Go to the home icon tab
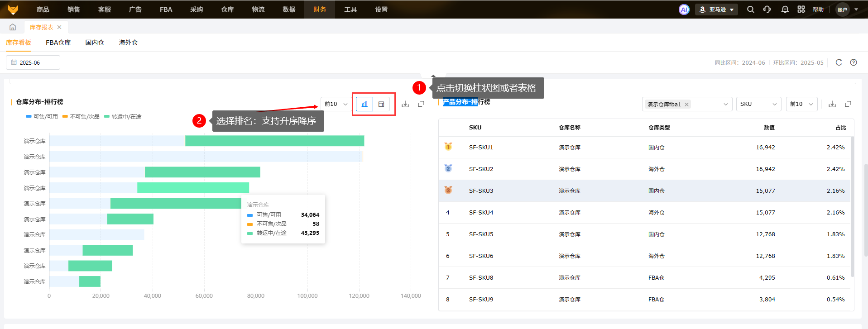 point(13,27)
